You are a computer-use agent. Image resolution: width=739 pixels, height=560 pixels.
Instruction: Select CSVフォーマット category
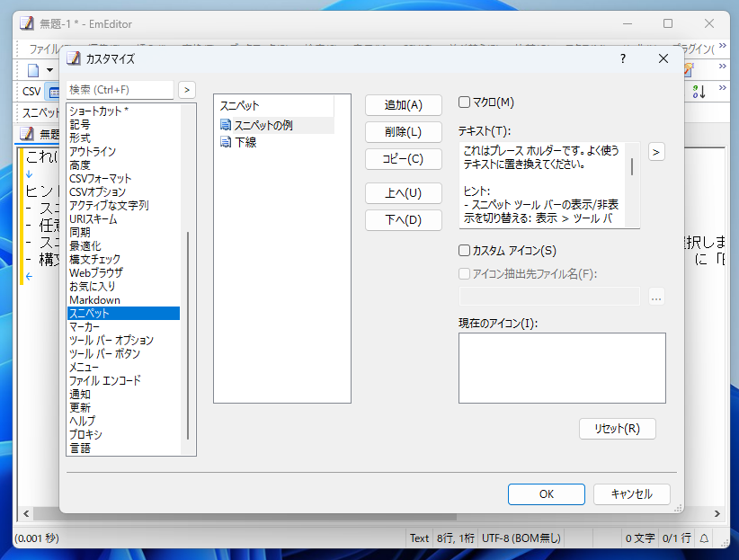tap(123, 179)
